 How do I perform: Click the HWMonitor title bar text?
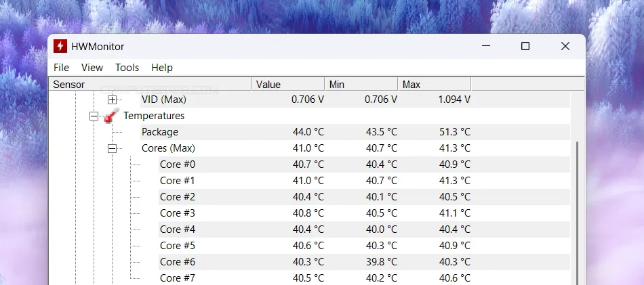pos(98,46)
